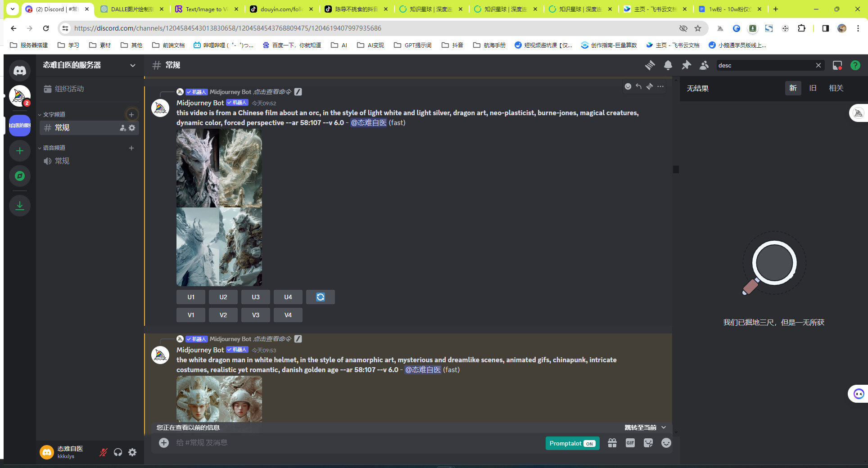This screenshot has width=868, height=468.
Task: Open the sticker picker
Action: point(648,443)
